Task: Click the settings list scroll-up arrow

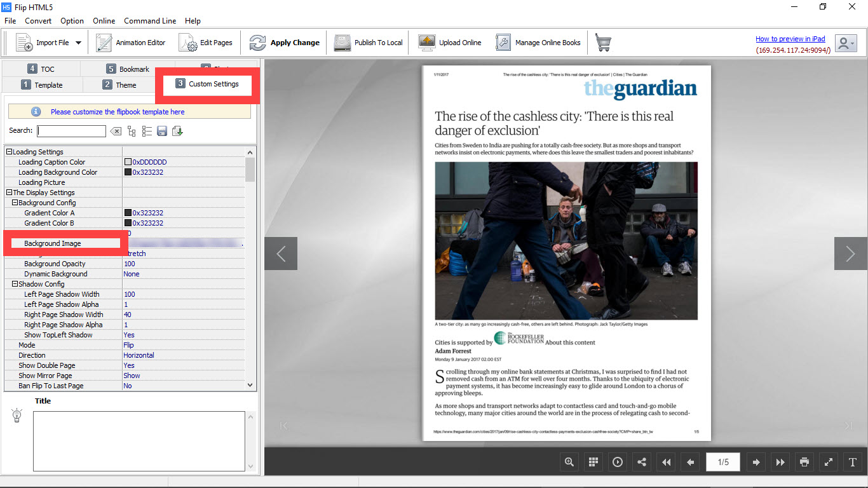Action: (x=250, y=152)
